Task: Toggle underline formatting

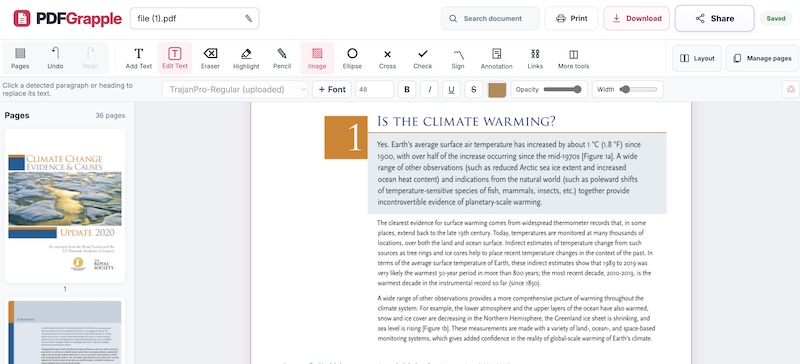Action: (x=451, y=89)
